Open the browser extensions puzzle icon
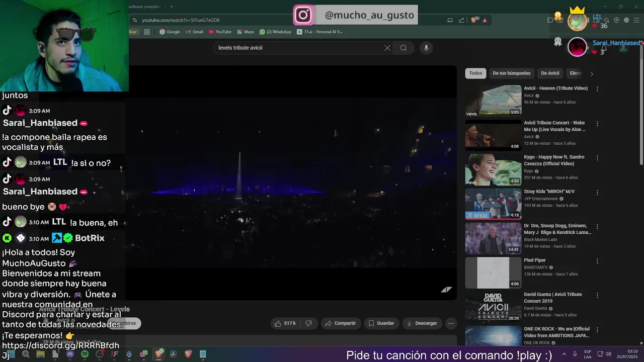The width and height of the screenshot is (644, 362). (550, 20)
